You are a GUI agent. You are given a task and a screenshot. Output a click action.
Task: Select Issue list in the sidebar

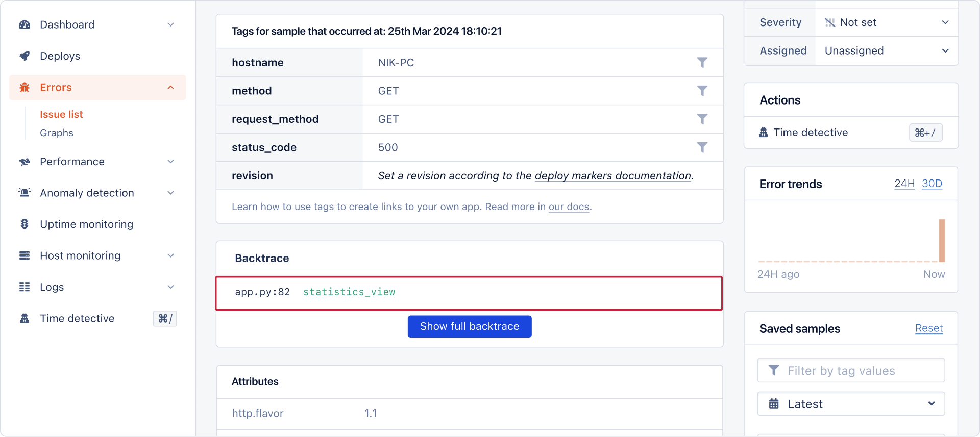61,115
